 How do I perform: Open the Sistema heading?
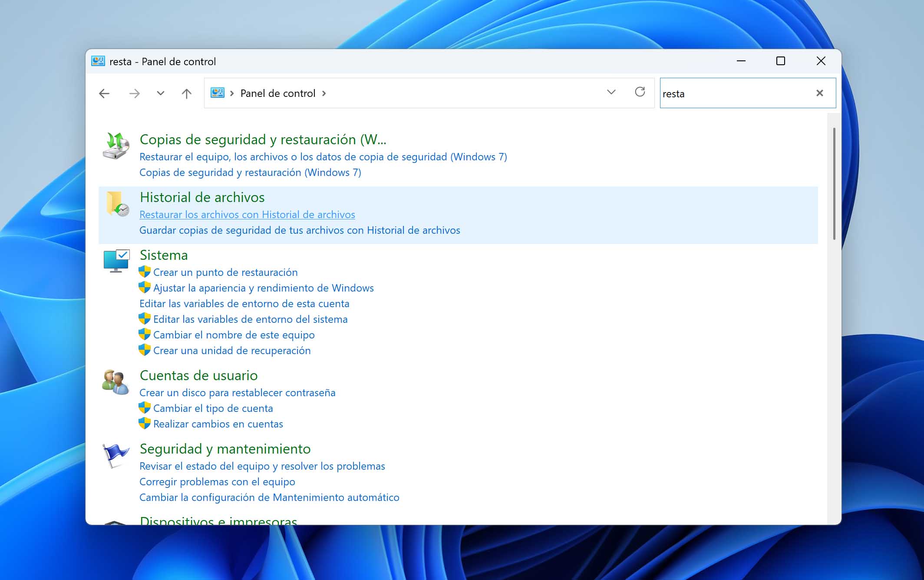click(164, 255)
